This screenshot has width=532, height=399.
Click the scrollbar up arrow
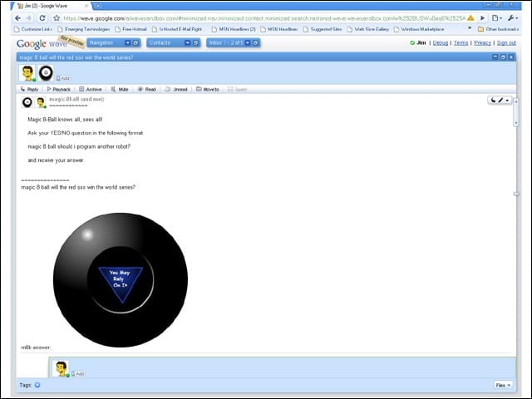click(516, 101)
